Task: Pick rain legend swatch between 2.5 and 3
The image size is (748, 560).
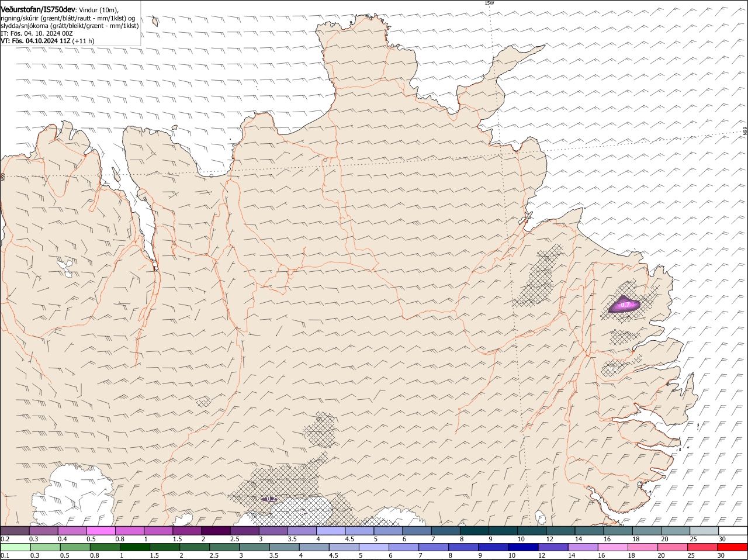Action: 224,547
